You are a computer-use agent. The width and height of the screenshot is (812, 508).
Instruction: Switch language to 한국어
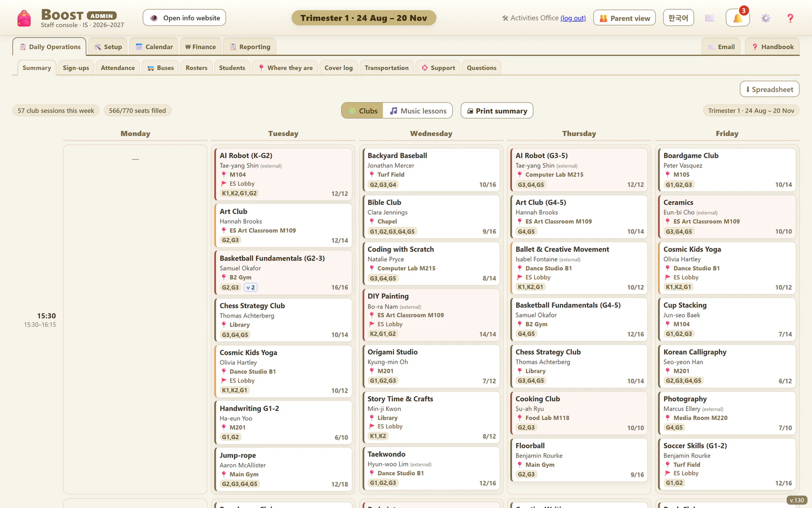tap(678, 18)
